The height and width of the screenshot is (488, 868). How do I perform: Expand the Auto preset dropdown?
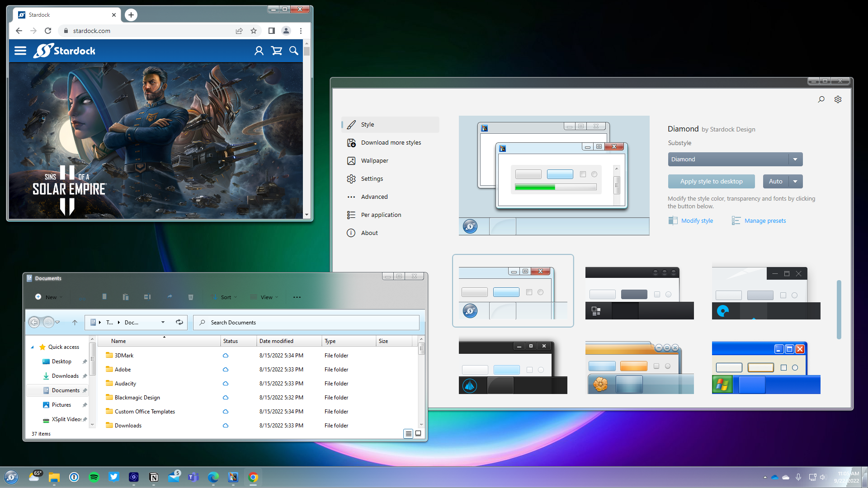[x=795, y=181]
